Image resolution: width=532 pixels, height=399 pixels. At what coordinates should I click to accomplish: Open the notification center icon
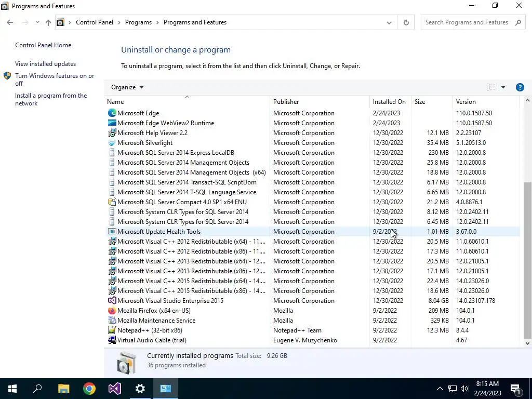tap(515, 389)
